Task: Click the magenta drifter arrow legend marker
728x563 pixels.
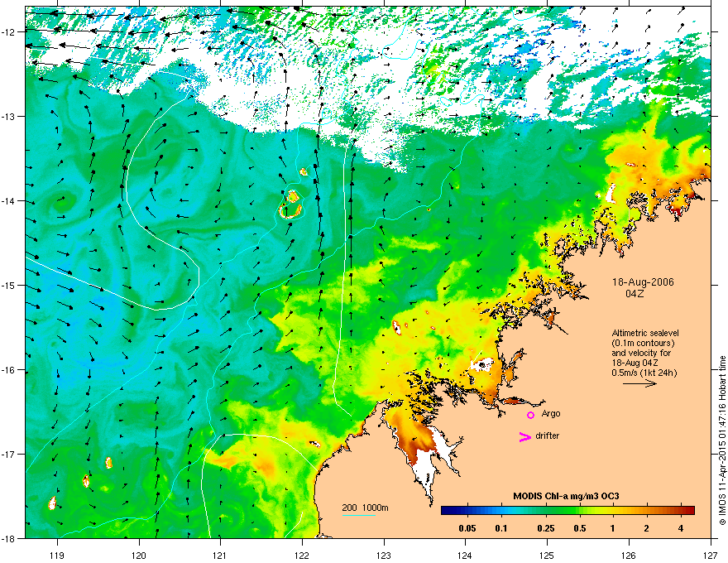Action: [x=525, y=436]
